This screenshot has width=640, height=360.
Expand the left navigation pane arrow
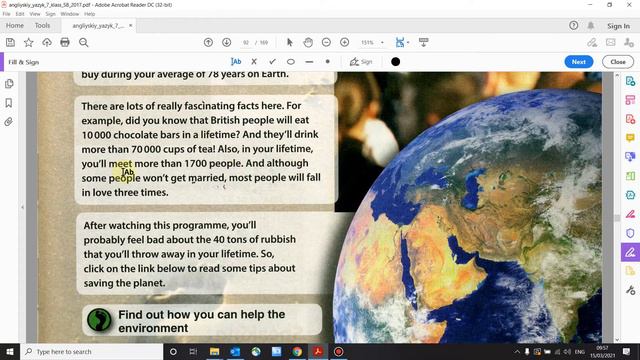tap(22, 207)
